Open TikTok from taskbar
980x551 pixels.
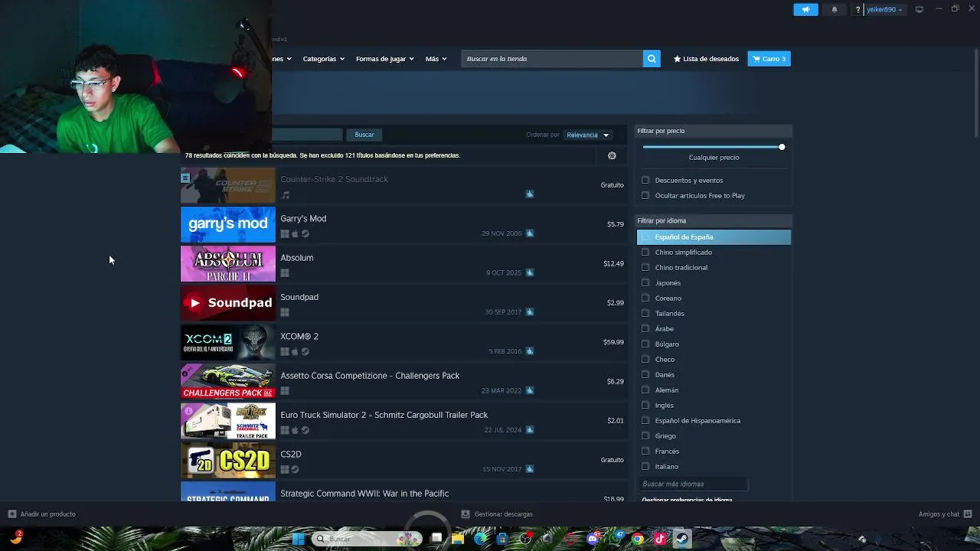(660, 539)
